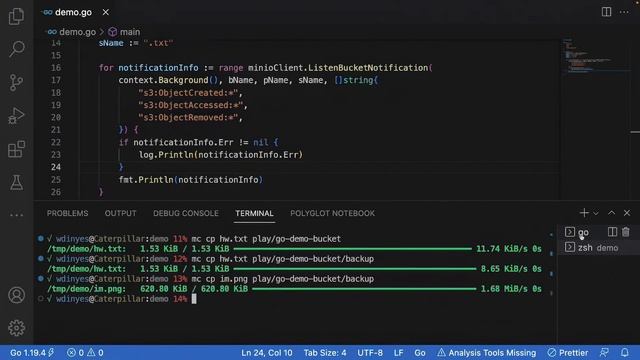Split the go terminal

point(612,232)
